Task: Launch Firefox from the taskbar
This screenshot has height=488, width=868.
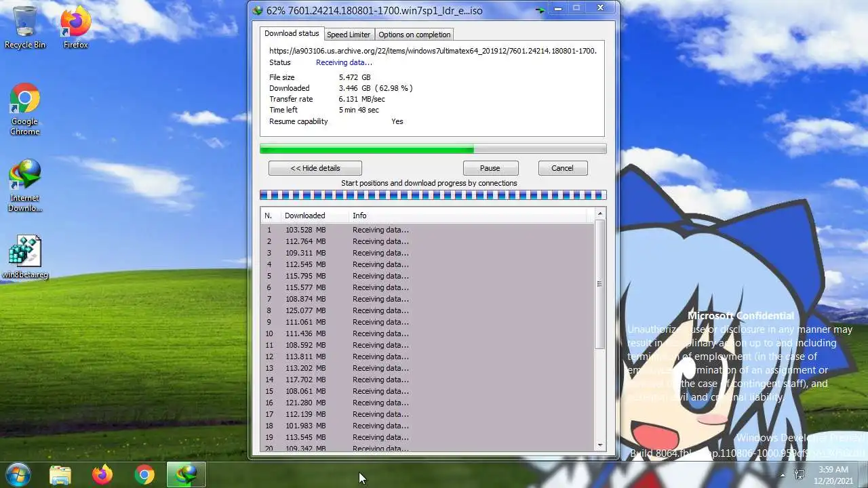Action: pos(102,474)
